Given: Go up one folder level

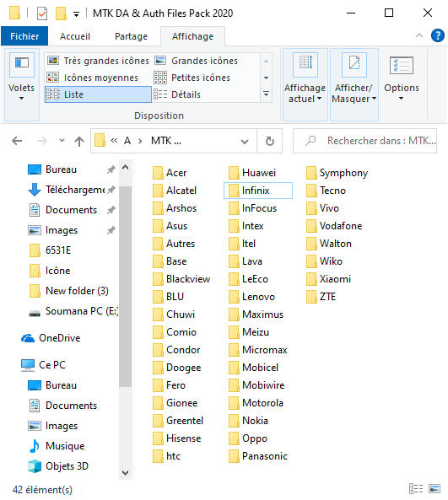Looking at the screenshot, I should click(x=79, y=141).
